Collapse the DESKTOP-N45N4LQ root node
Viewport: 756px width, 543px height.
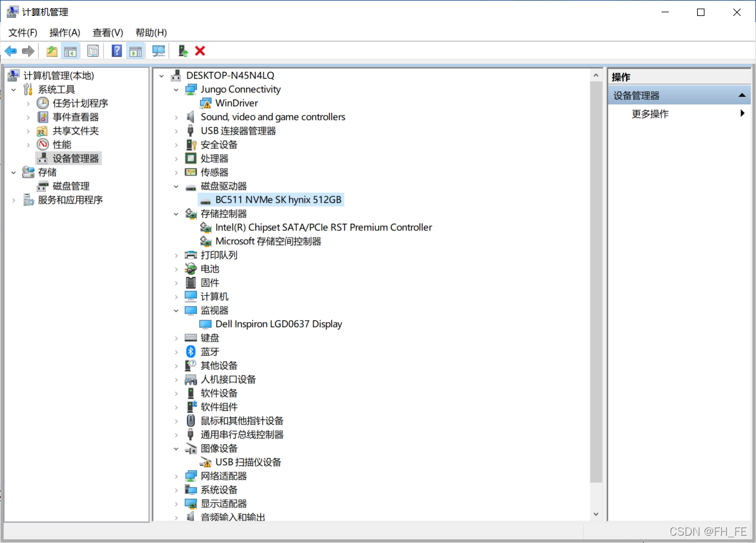[161, 75]
